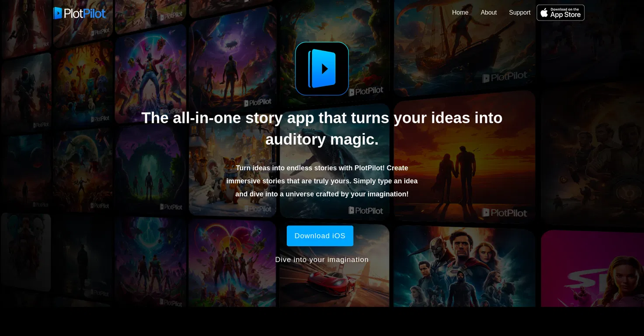
Task: Open the Home nav link
Action: (x=460, y=13)
